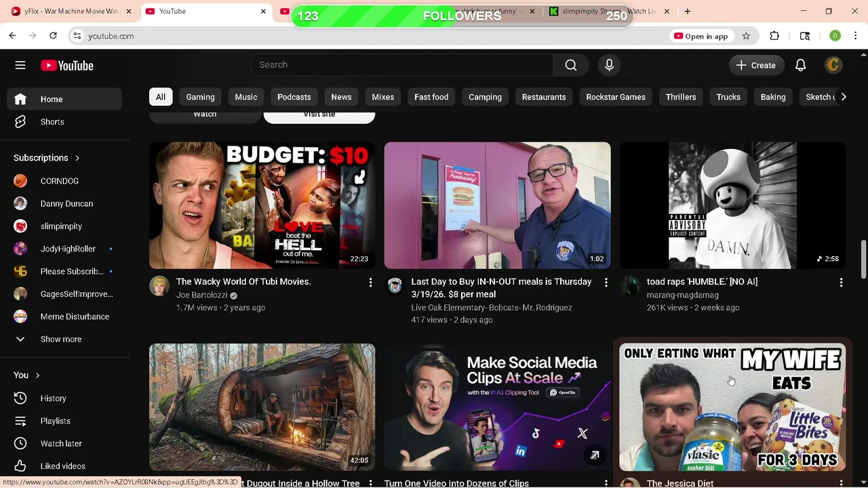Select the Gaming filter chip
The image size is (868, 488).
(200, 97)
